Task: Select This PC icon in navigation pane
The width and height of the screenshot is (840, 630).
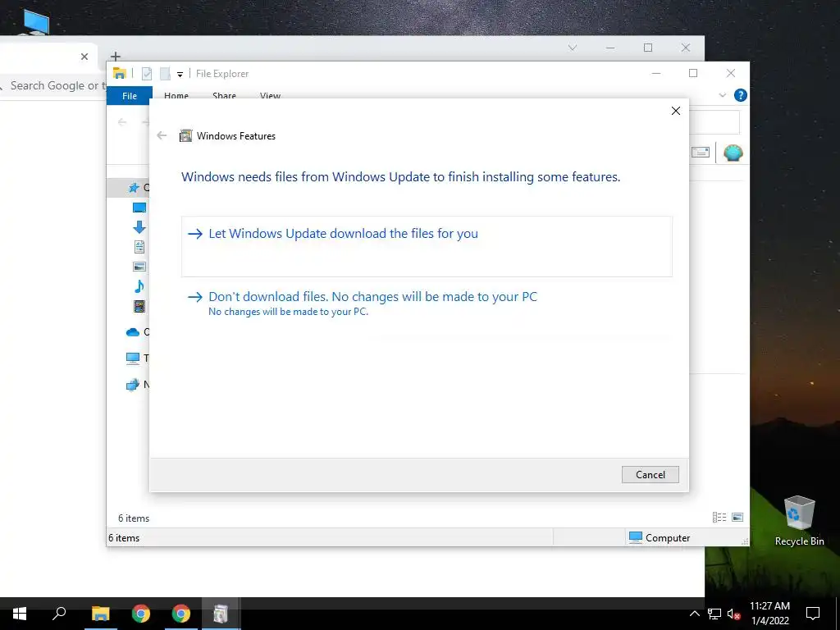Action: coord(133,358)
